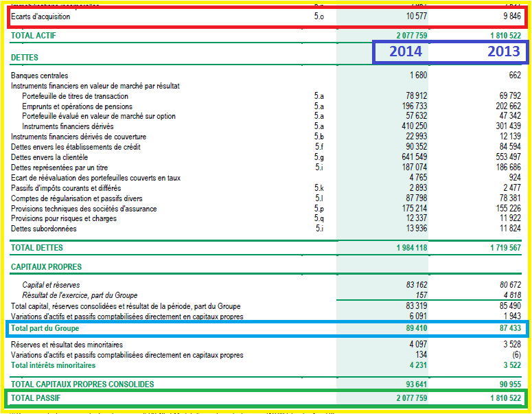The height and width of the screenshot is (414, 532).
Task: Click 'Comptes de régularisation et passifs divers'
Action: [x=77, y=198]
